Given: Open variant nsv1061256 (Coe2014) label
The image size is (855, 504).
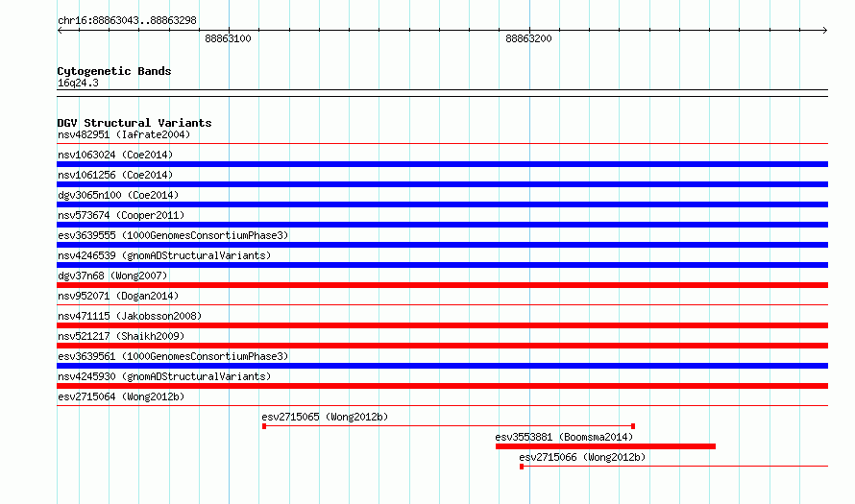Looking at the screenshot, I should (x=115, y=175).
